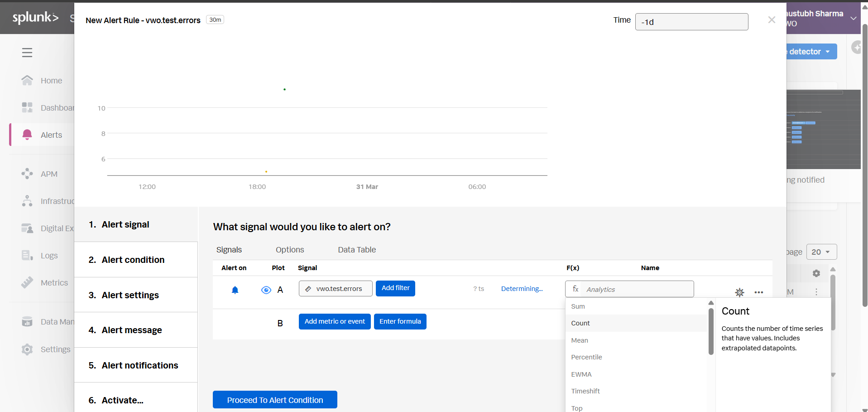Click the Analytics function input
868x412 pixels.
pos(629,289)
